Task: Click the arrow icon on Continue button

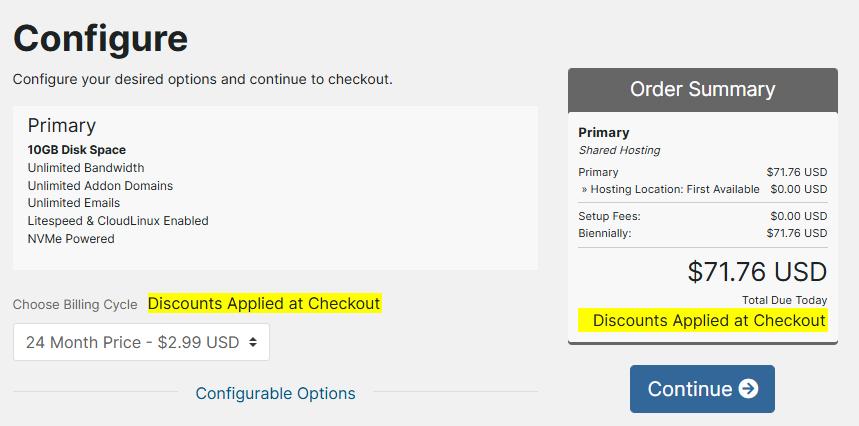Action: pos(748,389)
